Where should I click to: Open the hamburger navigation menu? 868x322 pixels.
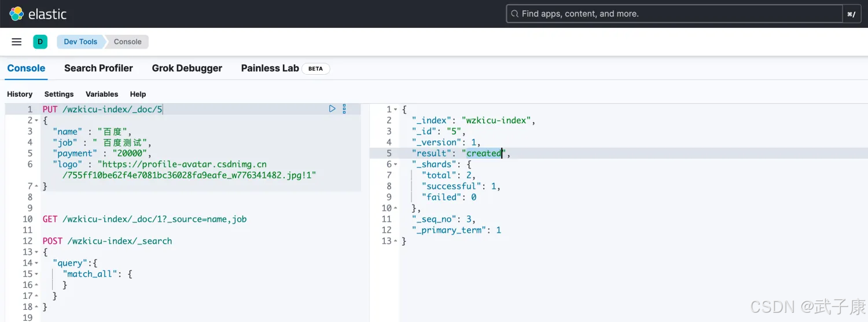(17, 42)
